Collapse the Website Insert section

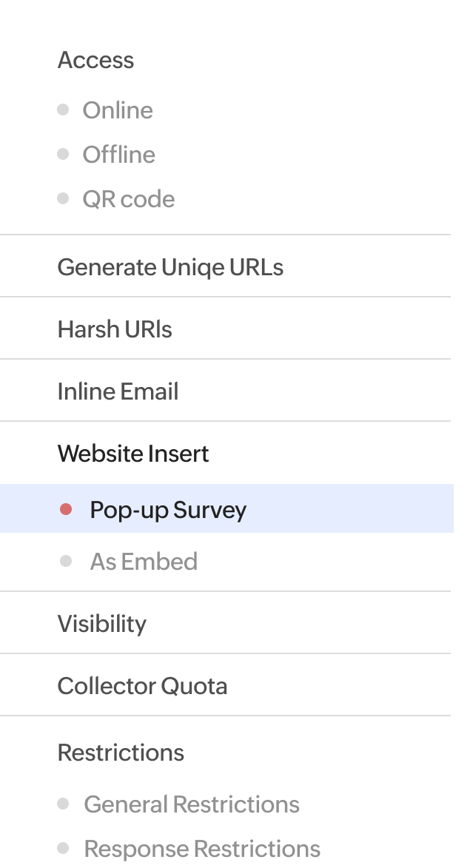click(133, 454)
